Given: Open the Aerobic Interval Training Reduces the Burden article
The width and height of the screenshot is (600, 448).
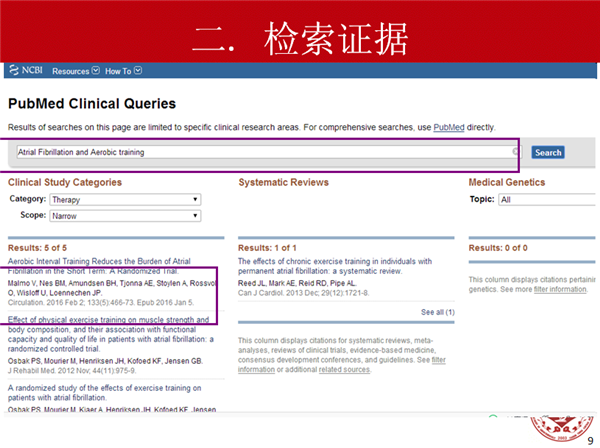Looking at the screenshot, I should [99, 266].
